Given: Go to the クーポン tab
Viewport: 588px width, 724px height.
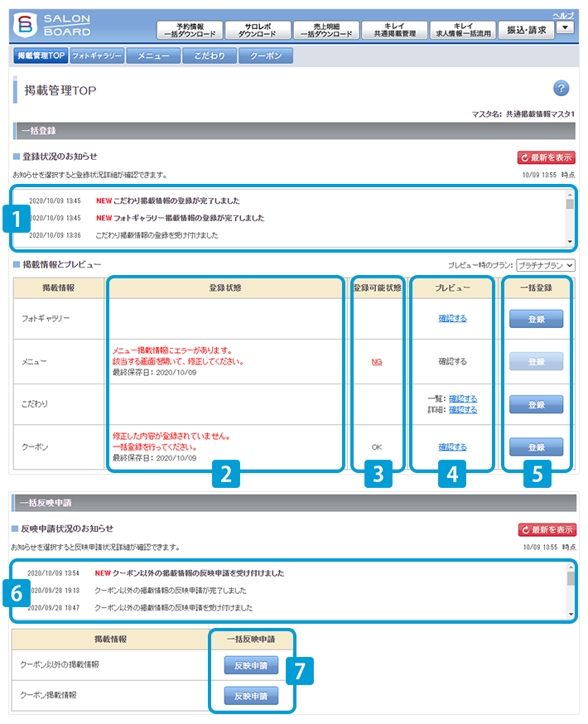Looking at the screenshot, I should [265, 56].
